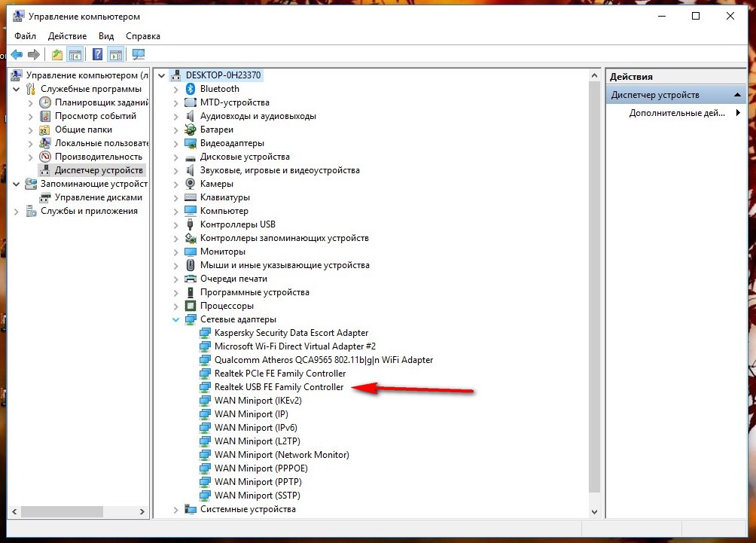756x543 pixels.
Task: Click the Камеры webcam icon
Action: point(191,183)
